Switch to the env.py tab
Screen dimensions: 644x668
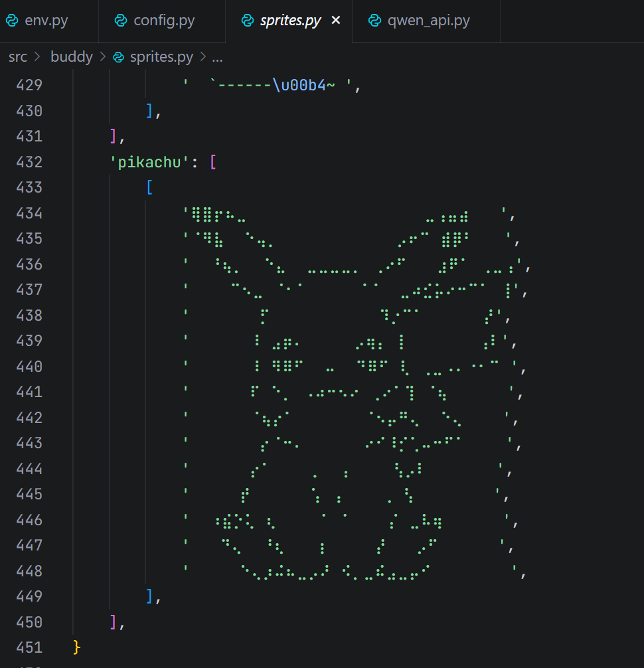coord(46,21)
